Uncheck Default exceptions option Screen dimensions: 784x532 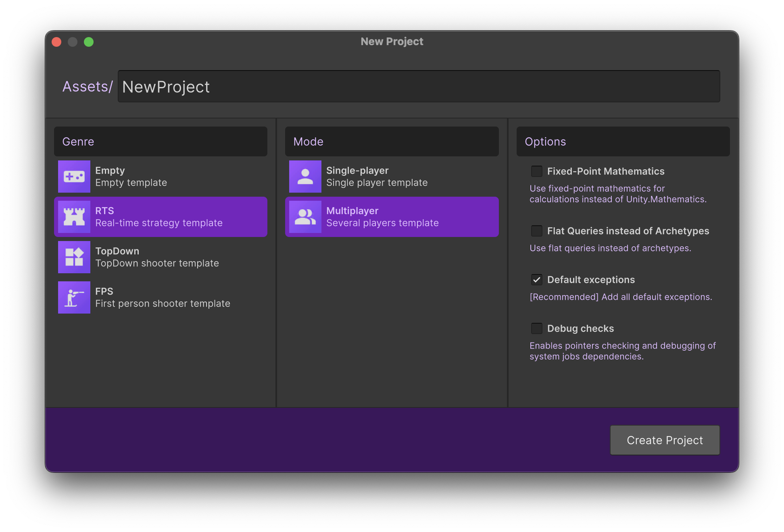click(537, 280)
